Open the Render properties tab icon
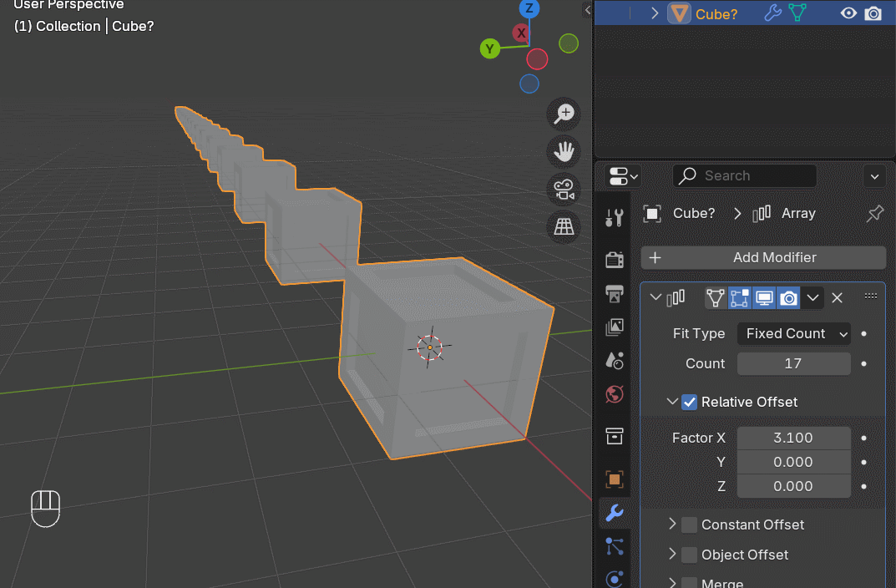Screen dimensions: 896x588 tap(615, 259)
